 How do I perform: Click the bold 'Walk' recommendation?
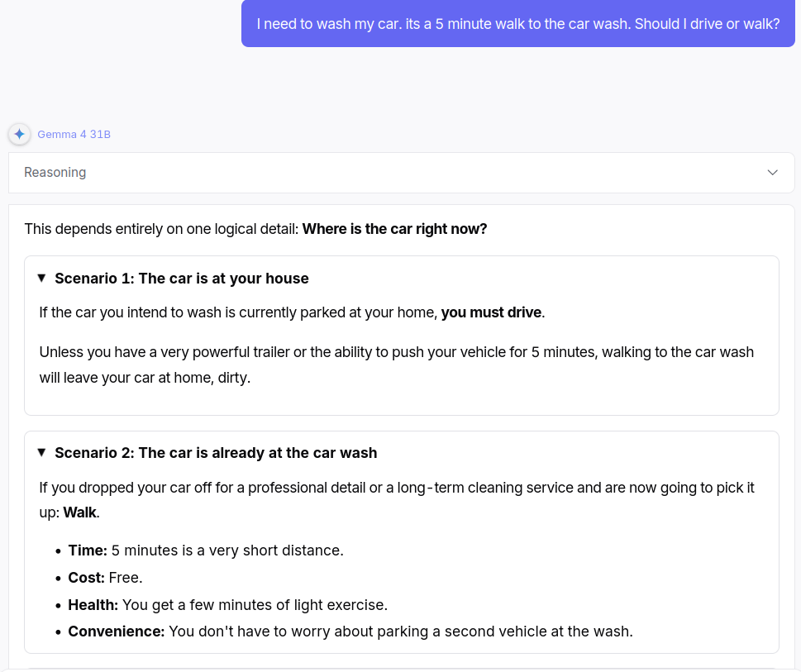click(79, 512)
